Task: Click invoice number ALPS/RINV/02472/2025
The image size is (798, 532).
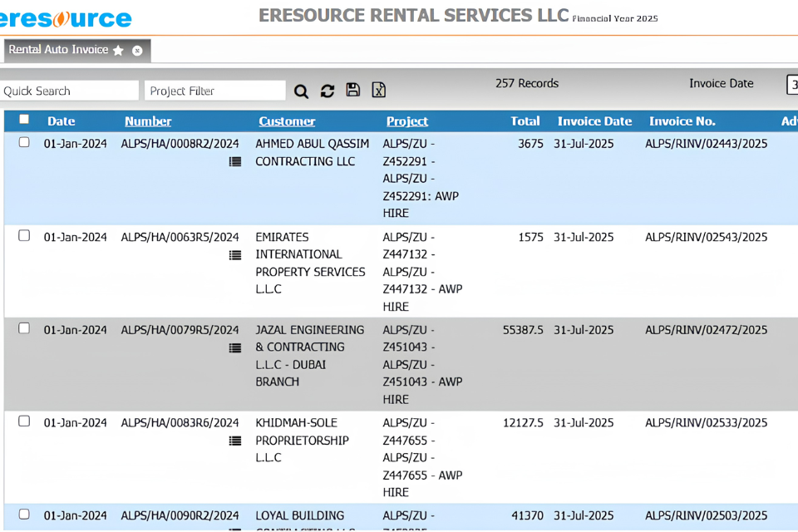Action: click(x=707, y=330)
